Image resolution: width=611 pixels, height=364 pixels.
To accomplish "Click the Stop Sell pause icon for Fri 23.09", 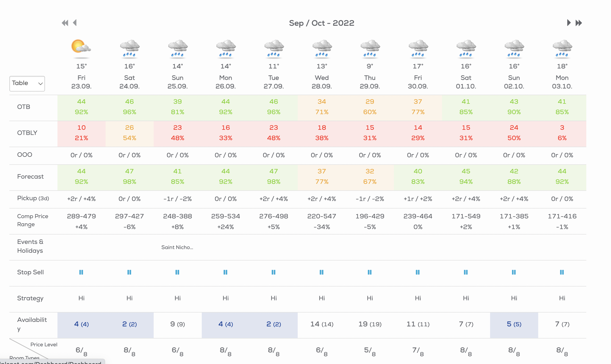I will (x=81, y=272).
